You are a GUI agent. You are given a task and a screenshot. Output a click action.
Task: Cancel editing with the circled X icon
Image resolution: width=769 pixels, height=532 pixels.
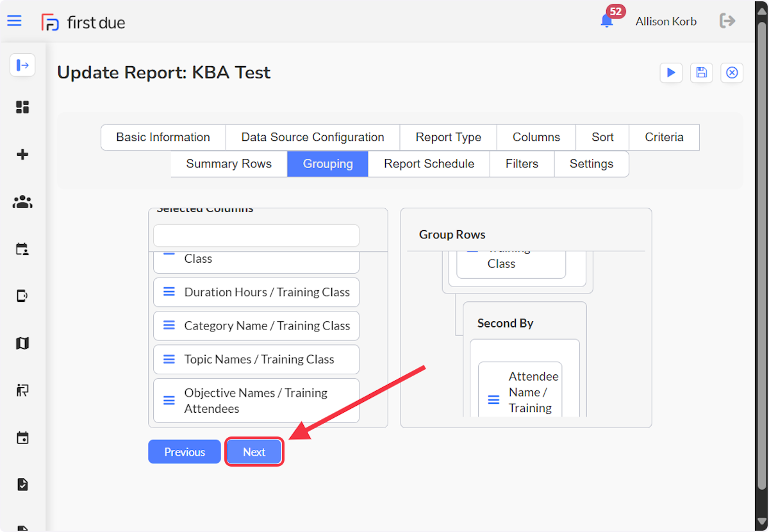click(732, 72)
